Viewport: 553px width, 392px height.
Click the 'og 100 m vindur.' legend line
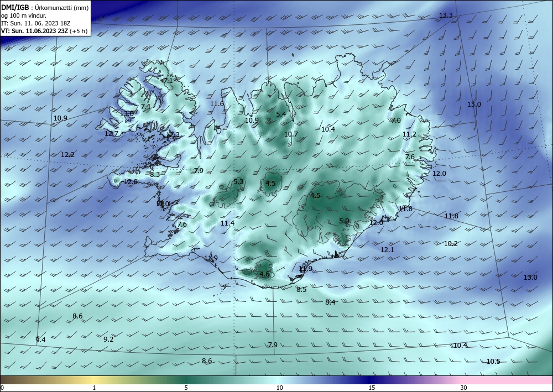(x=24, y=15)
